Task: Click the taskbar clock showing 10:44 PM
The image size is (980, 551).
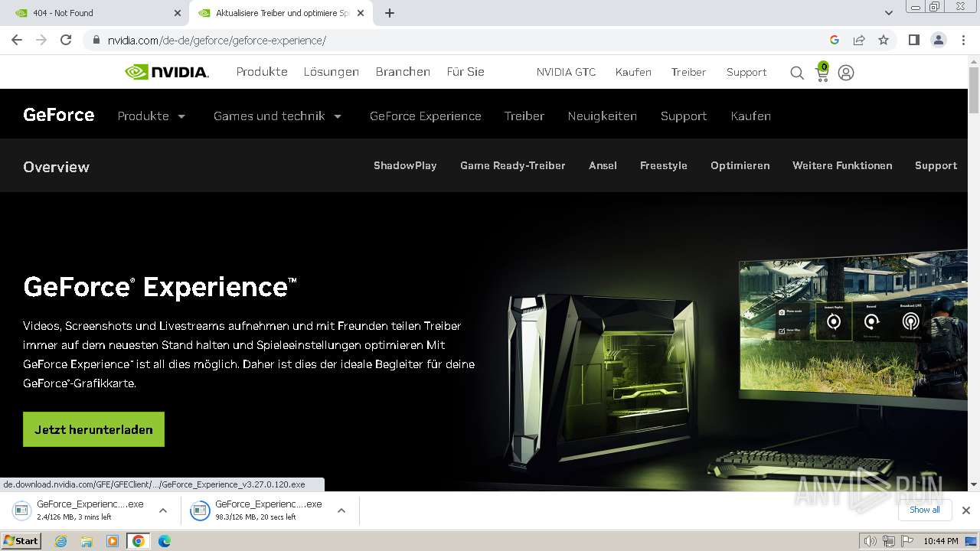Action: click(940, 541)
